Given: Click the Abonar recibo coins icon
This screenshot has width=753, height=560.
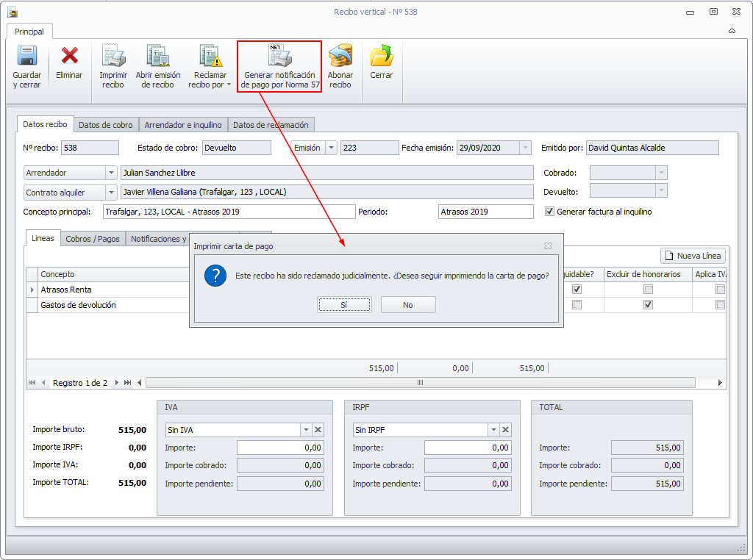Looking at the screenshot, I should [340, 56].
